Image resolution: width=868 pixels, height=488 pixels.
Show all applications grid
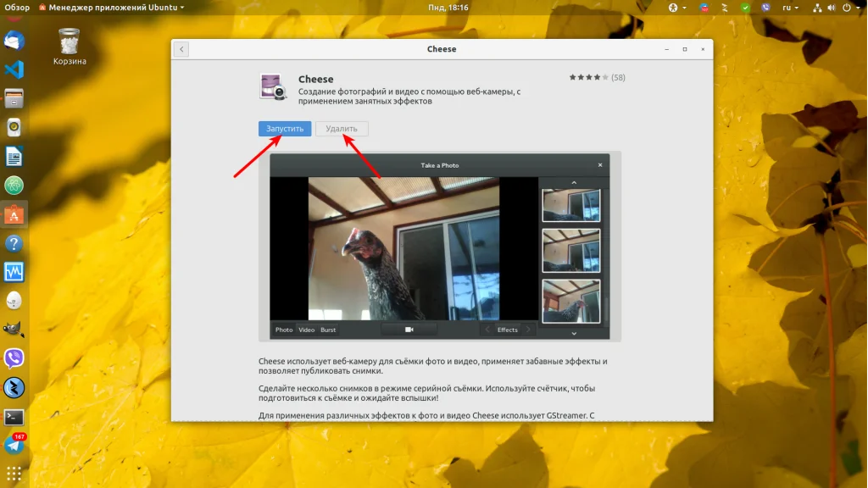[14, 474]
